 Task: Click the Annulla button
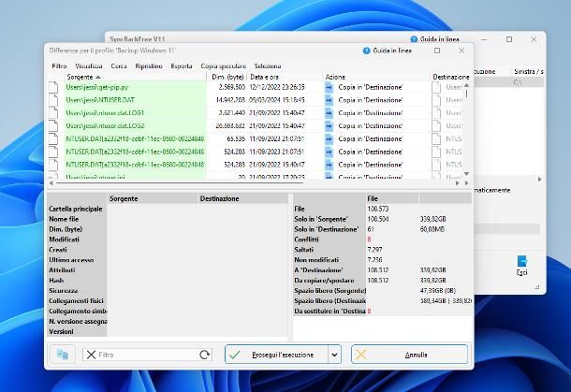coord(409,355)
